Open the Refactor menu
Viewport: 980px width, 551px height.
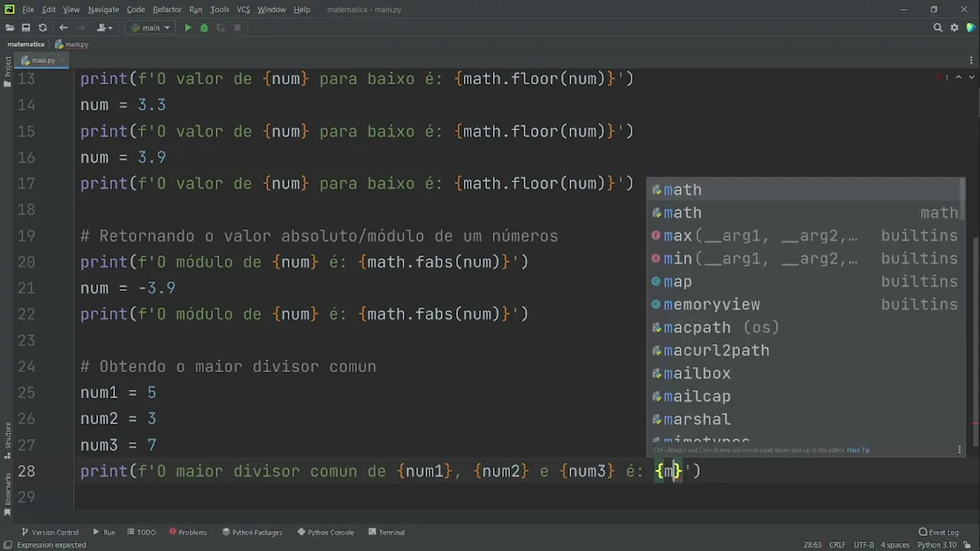click(167, 9)
